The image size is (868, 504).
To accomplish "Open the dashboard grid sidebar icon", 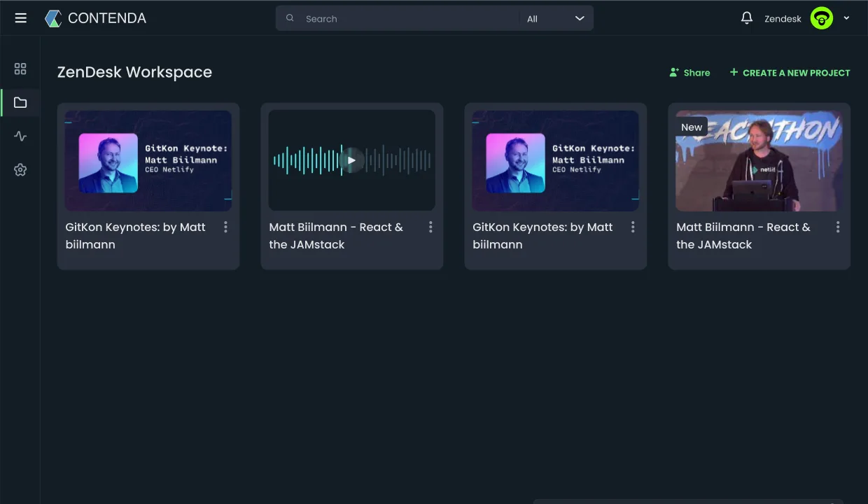I will coord(20,69).
